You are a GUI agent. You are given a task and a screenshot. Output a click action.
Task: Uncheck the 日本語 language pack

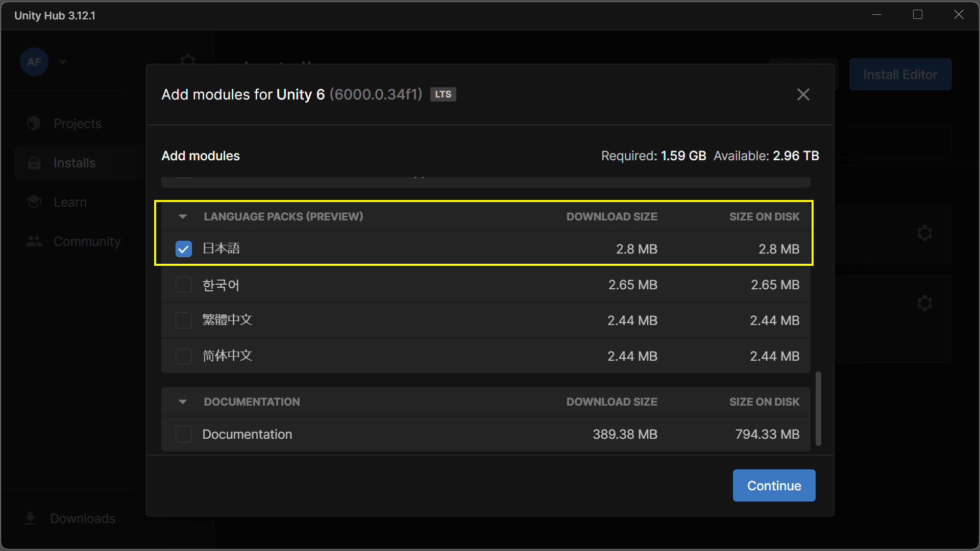click(x=184, y=249)
